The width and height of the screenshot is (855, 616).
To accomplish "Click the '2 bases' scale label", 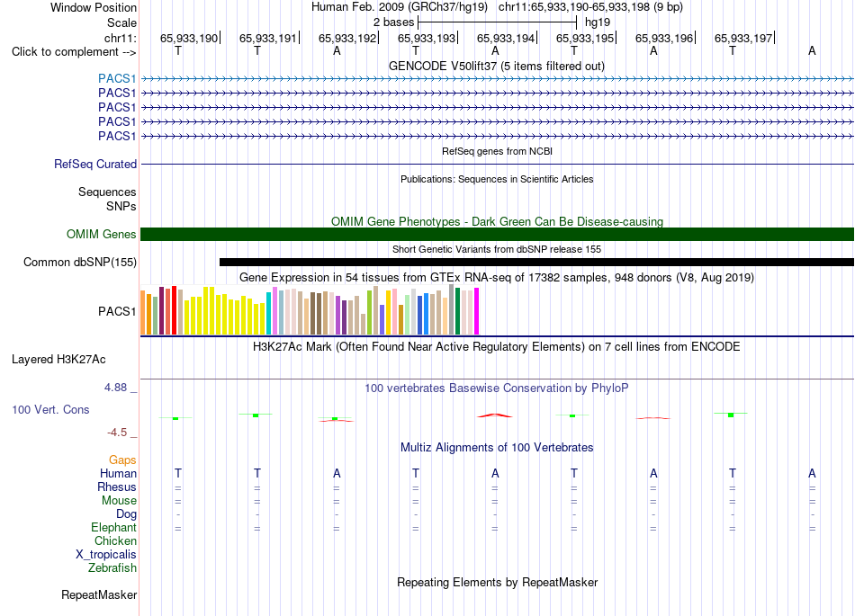I will pyautogui.click(x=393, y=22).
